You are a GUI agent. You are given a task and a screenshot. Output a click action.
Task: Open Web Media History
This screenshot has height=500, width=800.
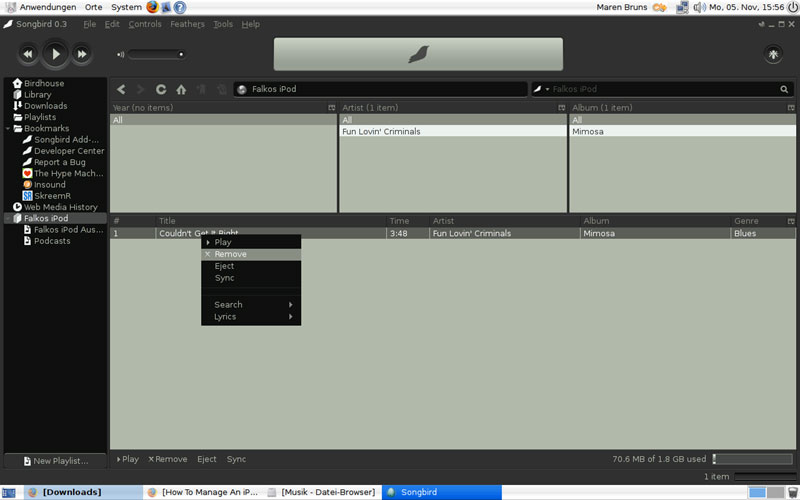[55, 207]
